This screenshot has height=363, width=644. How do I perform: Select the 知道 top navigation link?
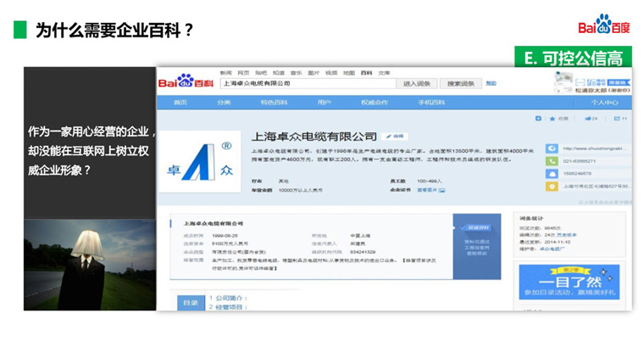point(279,73)
